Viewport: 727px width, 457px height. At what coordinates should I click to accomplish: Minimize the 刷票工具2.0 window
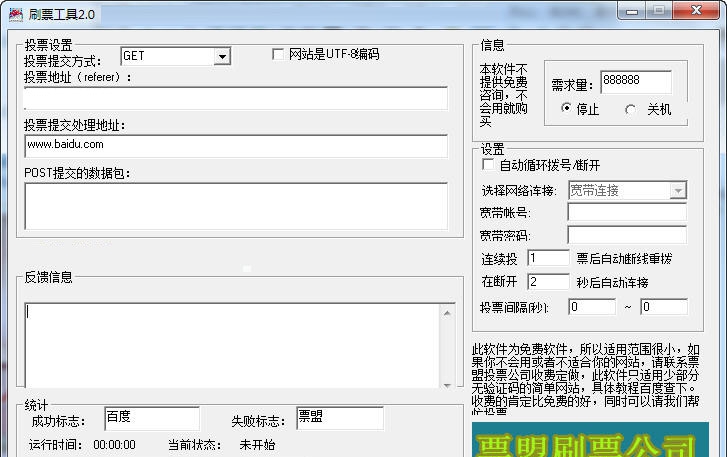(631, 11)
